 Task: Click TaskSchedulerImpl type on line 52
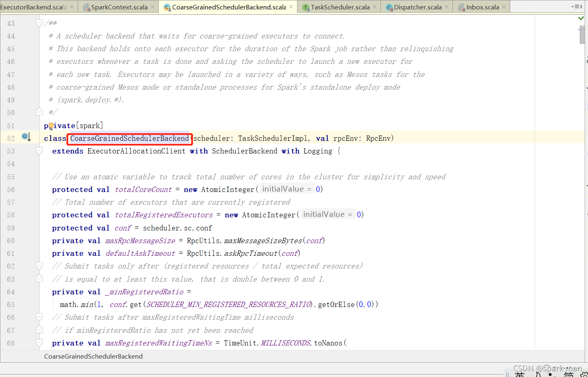click(x=272, y=138)
